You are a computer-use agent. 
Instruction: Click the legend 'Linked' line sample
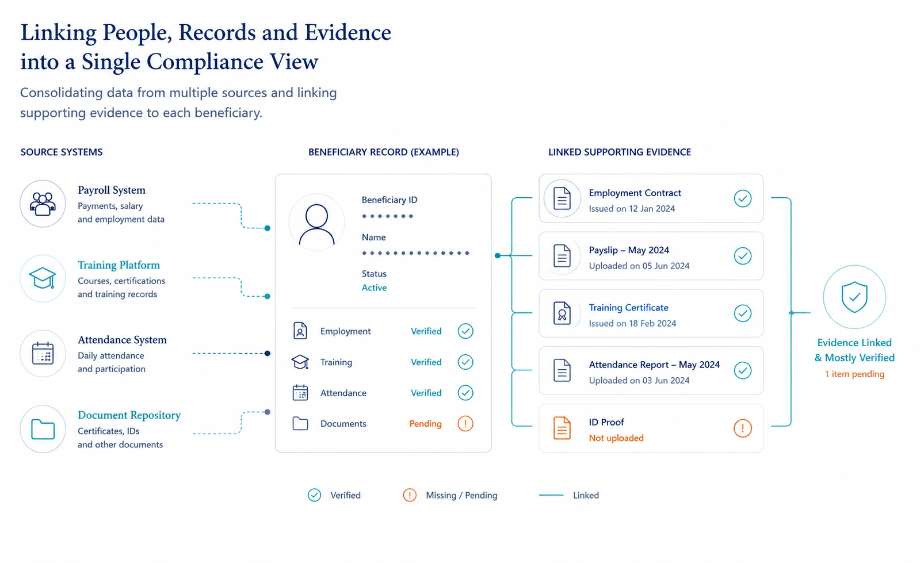click(x=551, y=495)
